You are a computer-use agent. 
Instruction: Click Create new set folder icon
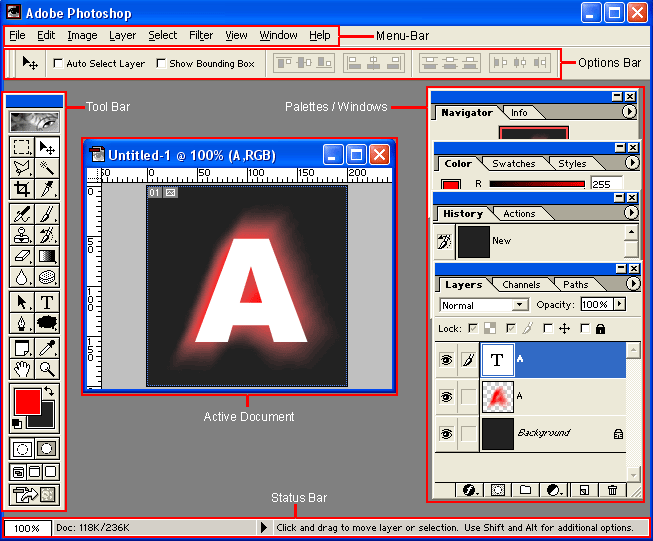pyautogui.click(x=526, y=490)
